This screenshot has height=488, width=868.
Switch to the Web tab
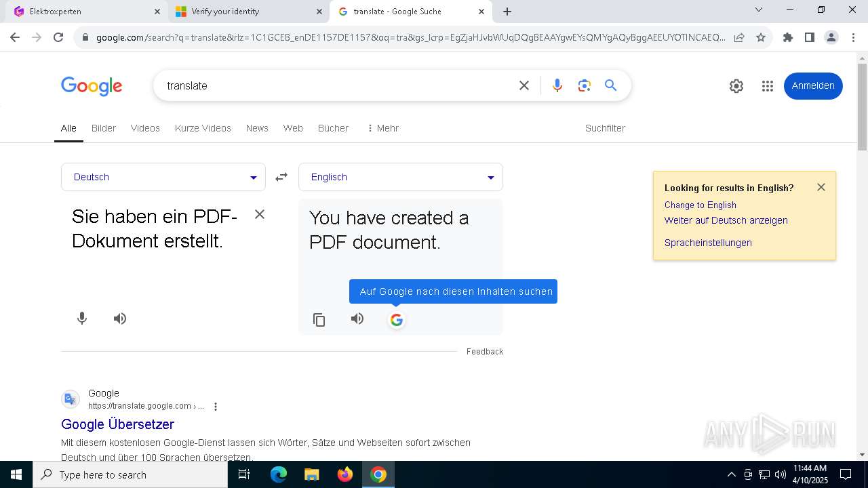pyautogui.click(x=293, y=128)
